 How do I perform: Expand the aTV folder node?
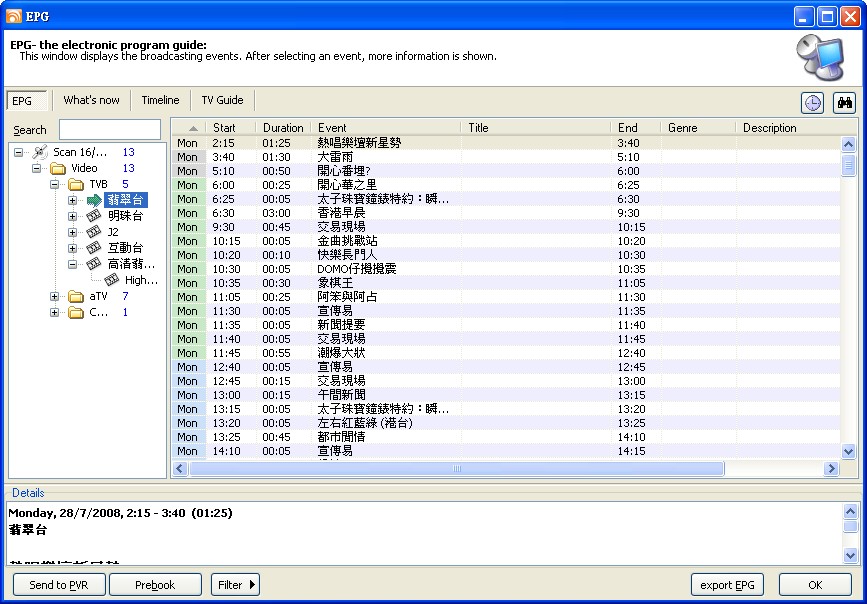pyautogui.click(x=55, y=297)
